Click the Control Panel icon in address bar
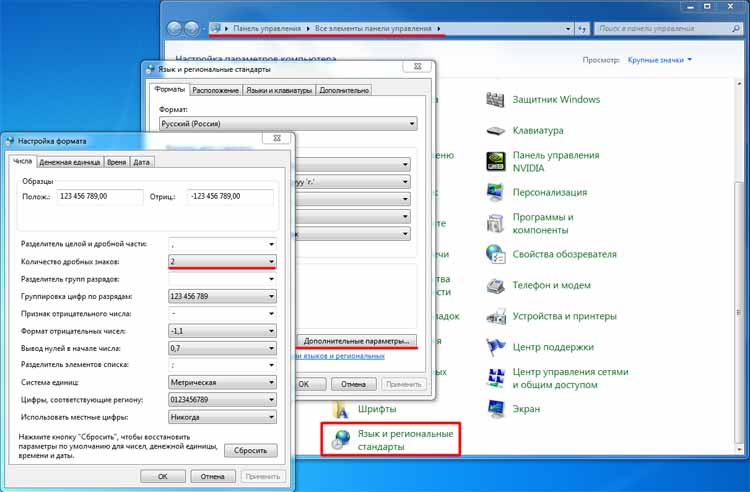Viewport: 750px width, 492px height. click(x=215, y=28)
